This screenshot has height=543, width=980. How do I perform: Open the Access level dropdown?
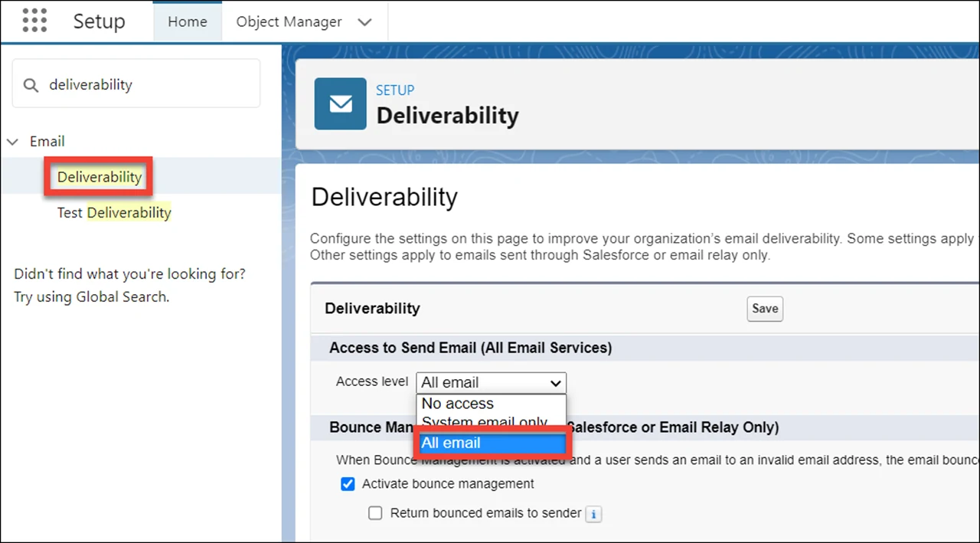point(491,382)
